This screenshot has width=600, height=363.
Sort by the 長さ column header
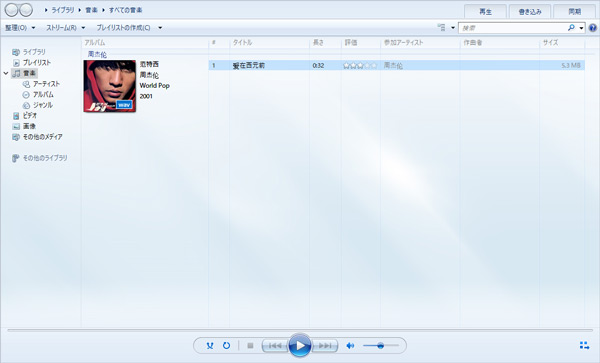click(x=325, y=42)
